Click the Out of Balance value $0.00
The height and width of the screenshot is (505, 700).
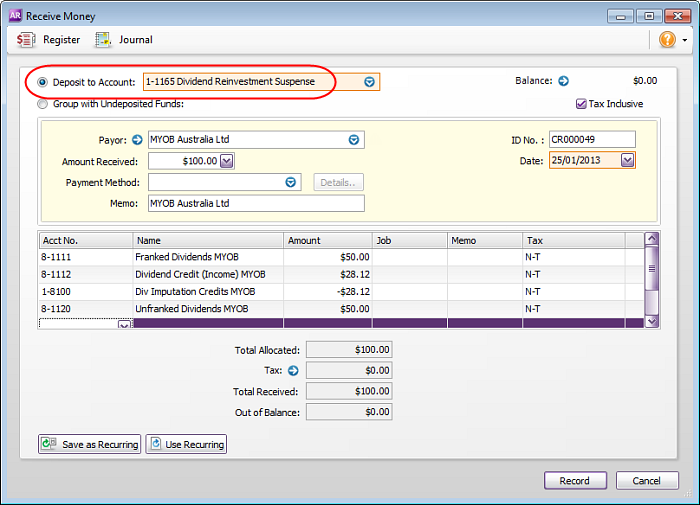coord(349,412)
